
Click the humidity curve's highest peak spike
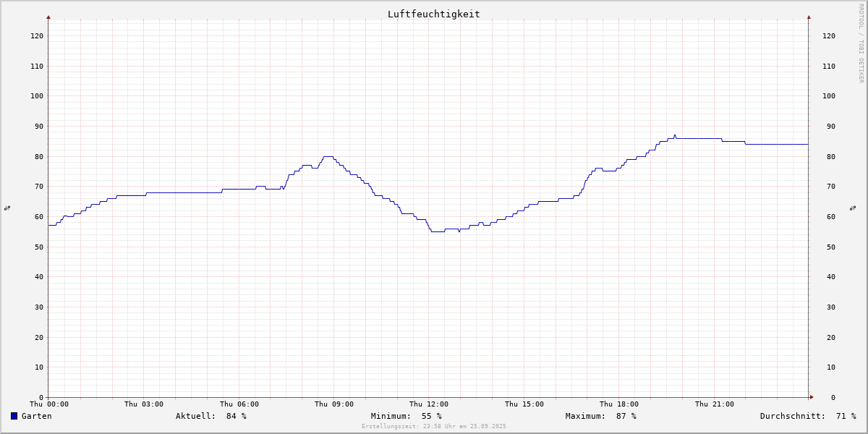pyautogui.click(x=675, y=135)
